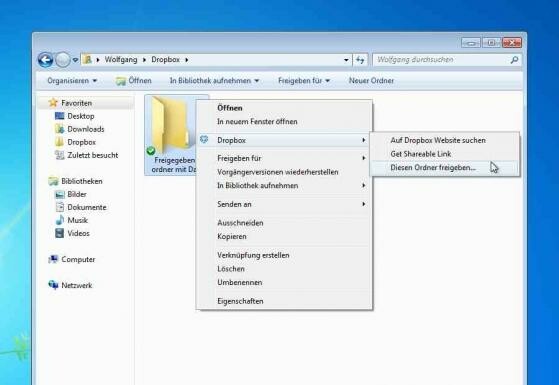Open the address bar history dropdown
Screen dimensions: 559x385
[346, 60]
